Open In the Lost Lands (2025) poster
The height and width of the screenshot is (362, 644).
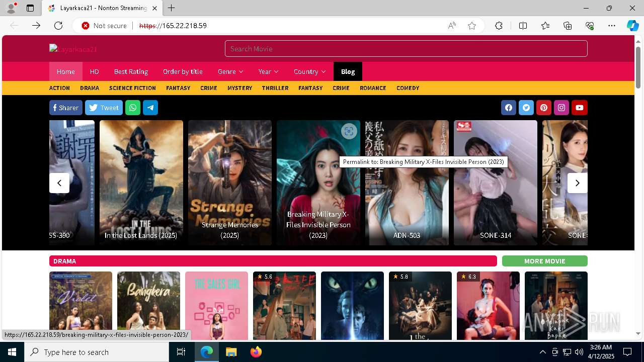141,183
